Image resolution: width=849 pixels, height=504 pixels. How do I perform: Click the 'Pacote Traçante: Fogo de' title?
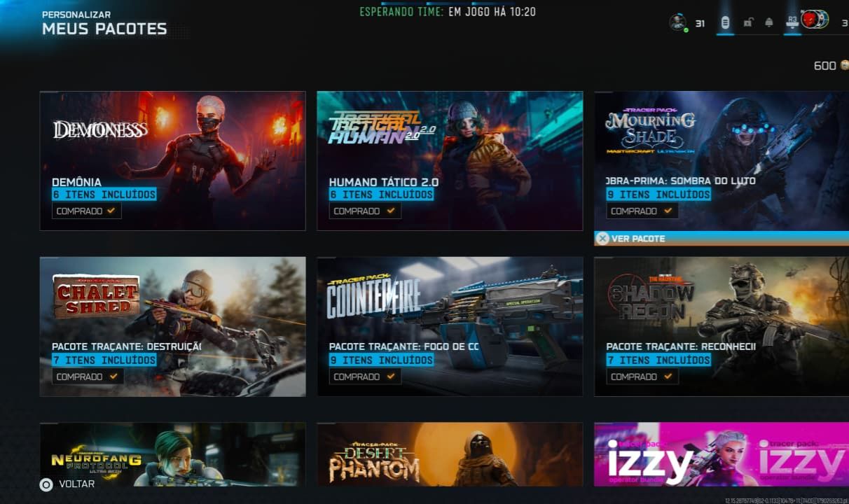(404, 347)
